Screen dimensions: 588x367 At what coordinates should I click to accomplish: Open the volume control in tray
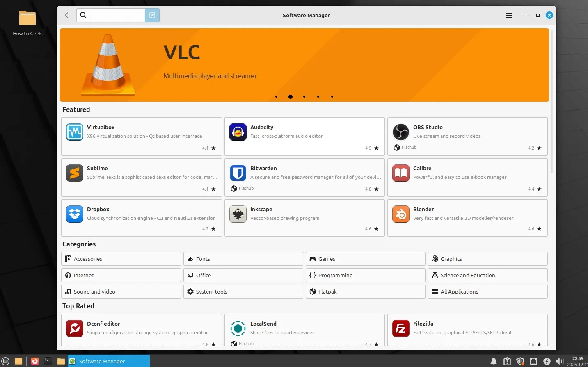(560, 361)
